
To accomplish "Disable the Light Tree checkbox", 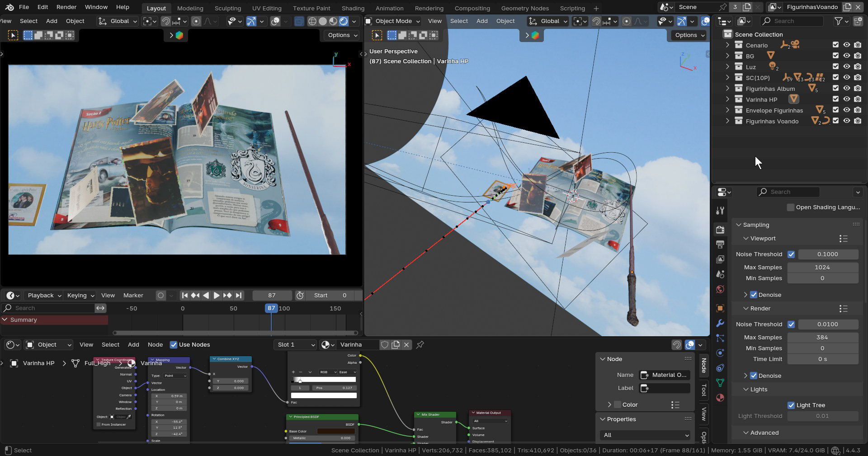I will tap(791, 405).
